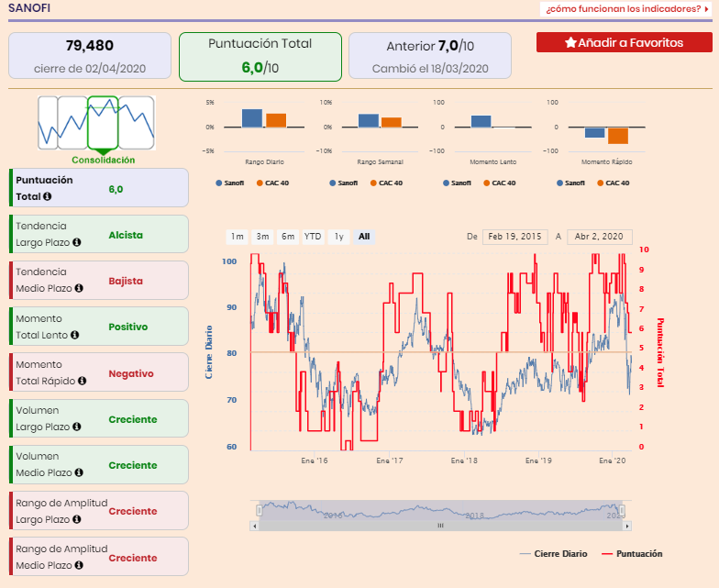Image resolution: width=719 pixels, height=588 pixels.
Task: Select 3m range on chart
Action: [262, 237]
